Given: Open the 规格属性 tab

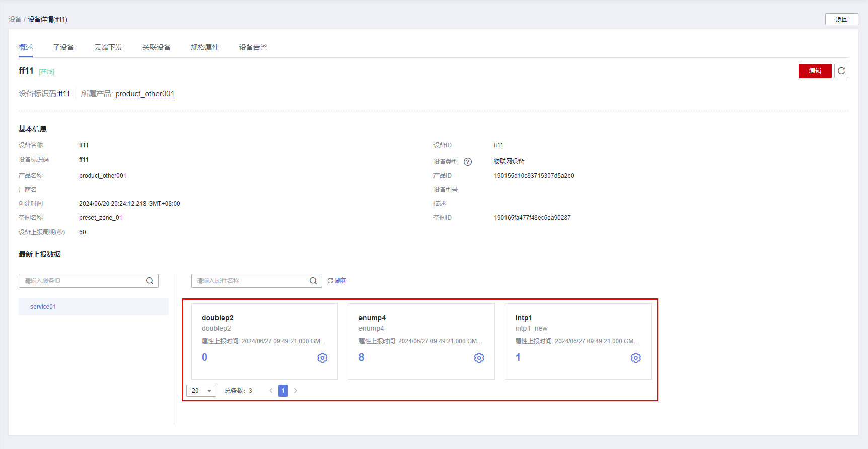Looking at the screenshot, I should [x=205, y=47].
